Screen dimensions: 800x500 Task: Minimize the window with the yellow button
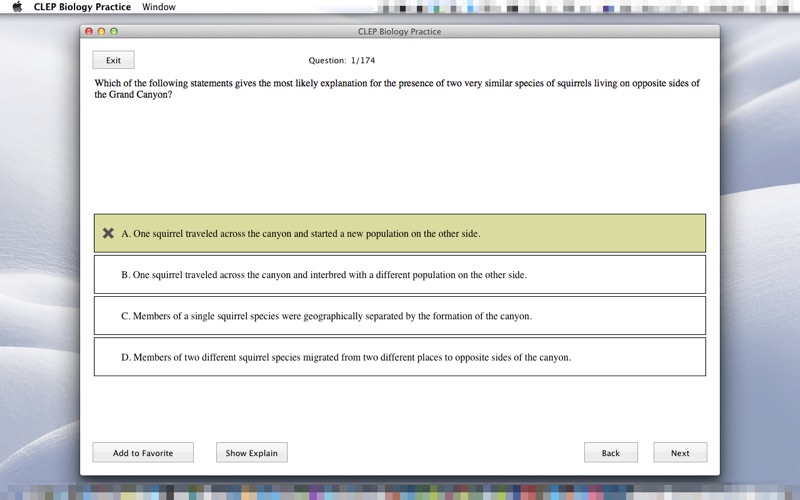click(x=101, y=31)
